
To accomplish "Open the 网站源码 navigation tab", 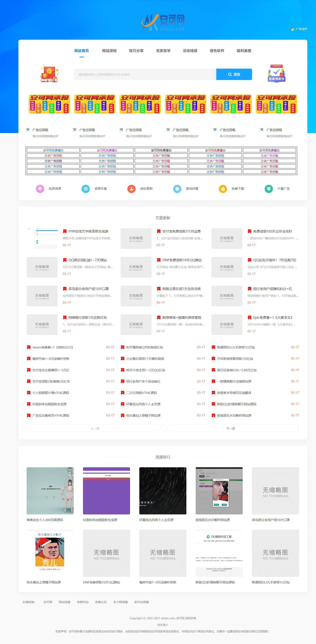I will pos(109,51).
